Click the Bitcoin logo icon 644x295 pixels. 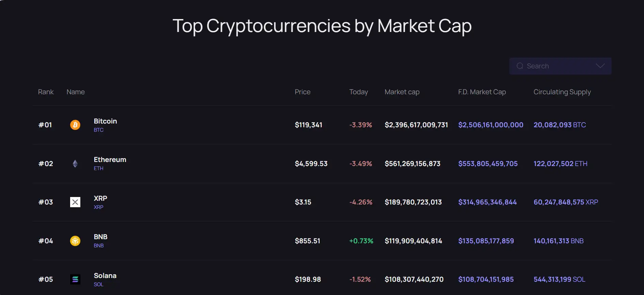(x=75, y=125)
